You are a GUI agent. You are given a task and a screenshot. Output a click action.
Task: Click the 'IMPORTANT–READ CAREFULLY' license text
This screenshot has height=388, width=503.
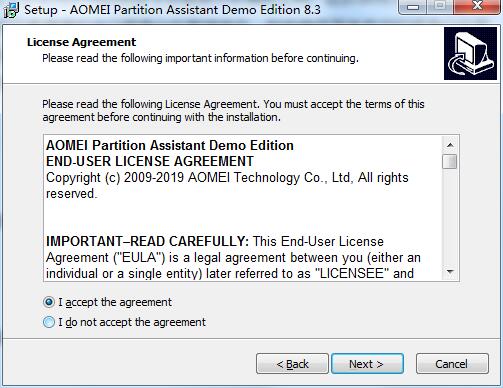pyautogui.click(x=147, y=241)
